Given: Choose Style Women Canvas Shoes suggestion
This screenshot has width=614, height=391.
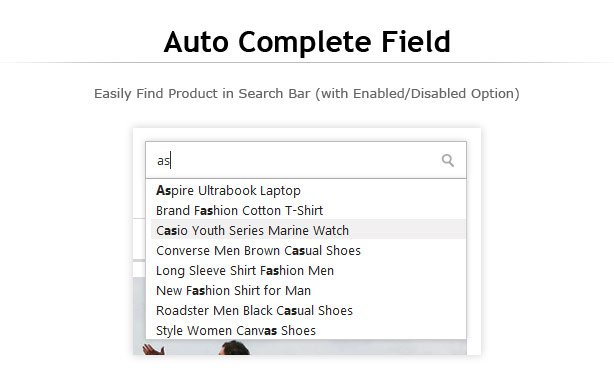Looking at the screenshot, I should coord(308,330).
